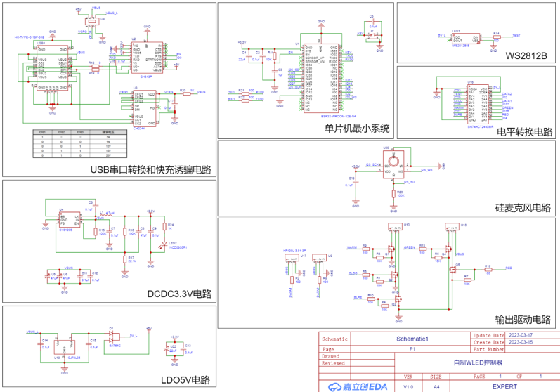Click the KF128L-3.81-3P part label

click(x=294, y=251)
